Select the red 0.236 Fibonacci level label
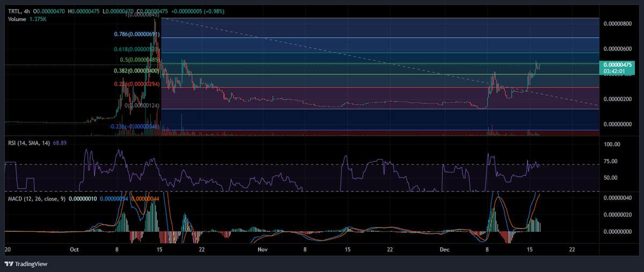This screenshot has height=272, width=644. 137,84
